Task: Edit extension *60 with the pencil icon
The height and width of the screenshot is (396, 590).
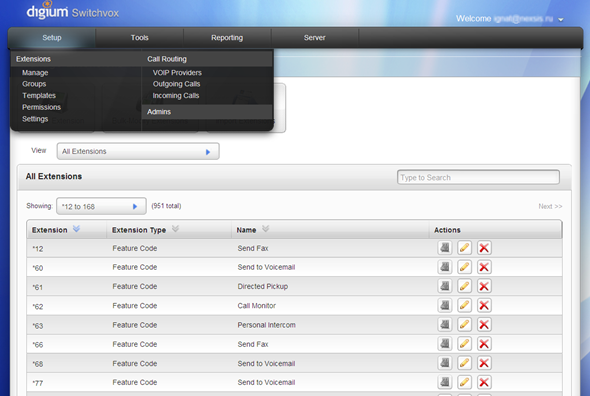Action: tap(464, 267)
